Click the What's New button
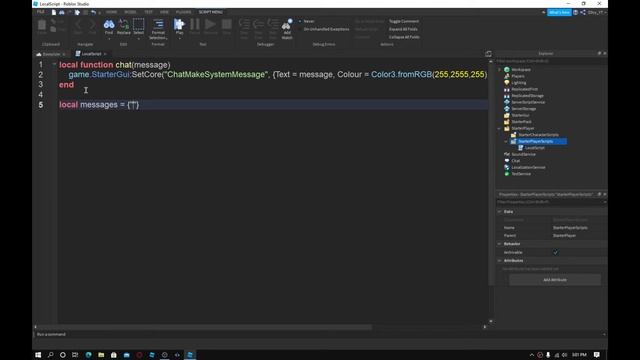Screen dimensions: 640x360 (559, 13)
